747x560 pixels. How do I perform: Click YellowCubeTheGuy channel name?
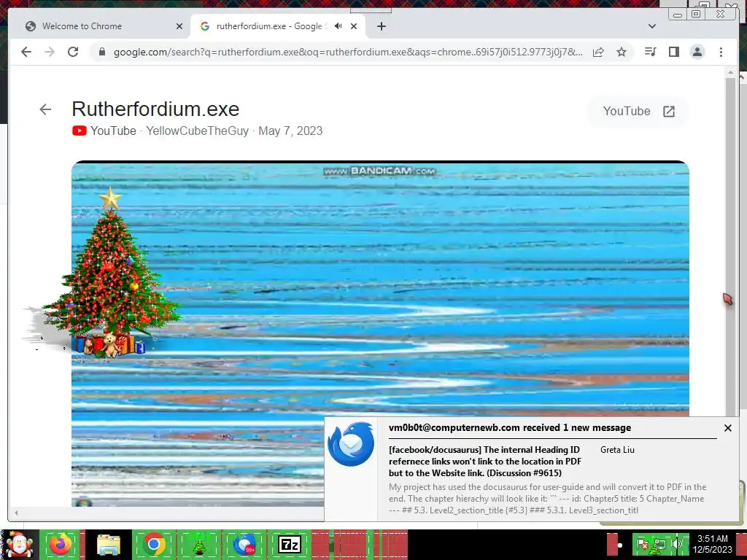coord(197,131)
